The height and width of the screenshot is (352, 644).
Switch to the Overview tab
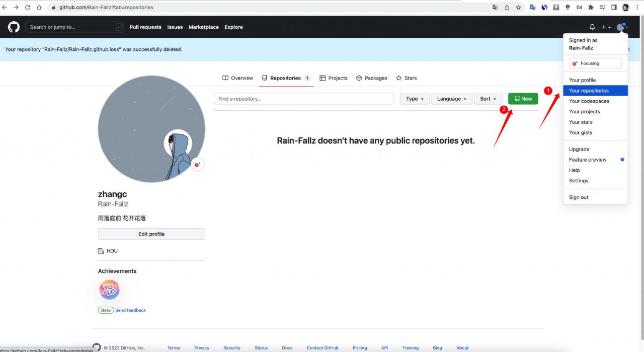coord(237,78)
